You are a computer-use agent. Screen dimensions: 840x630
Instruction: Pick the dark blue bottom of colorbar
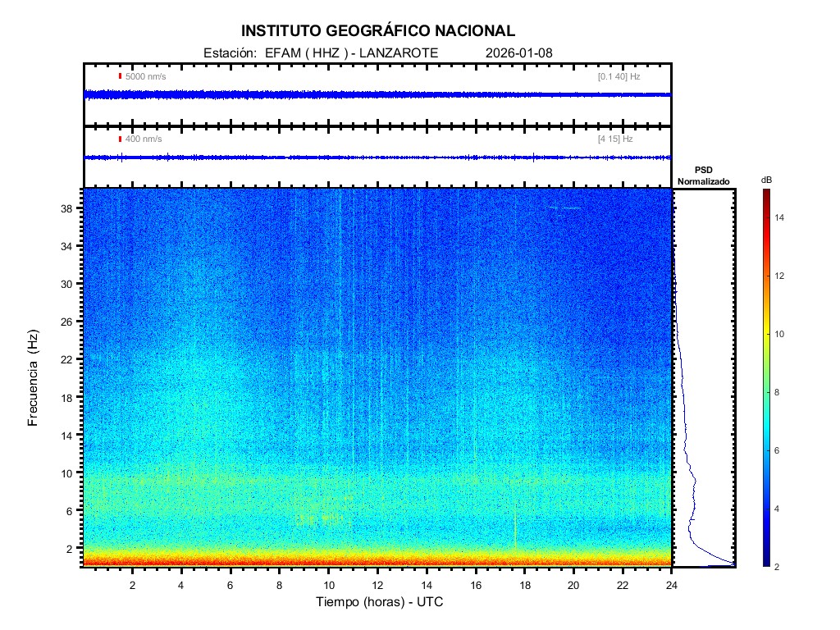pyautogui.click(x=766, y=563)
